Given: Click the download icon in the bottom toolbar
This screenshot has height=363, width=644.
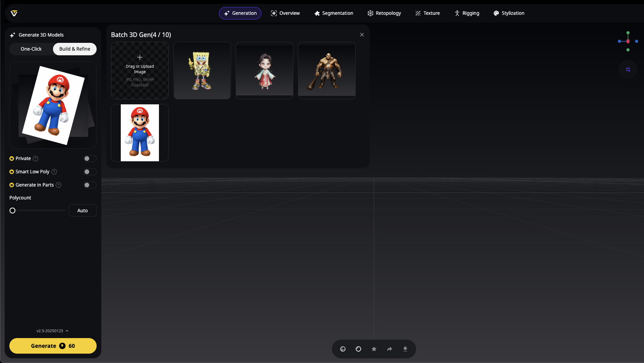Looking at the screenshot, I should (x=405, y=349).
